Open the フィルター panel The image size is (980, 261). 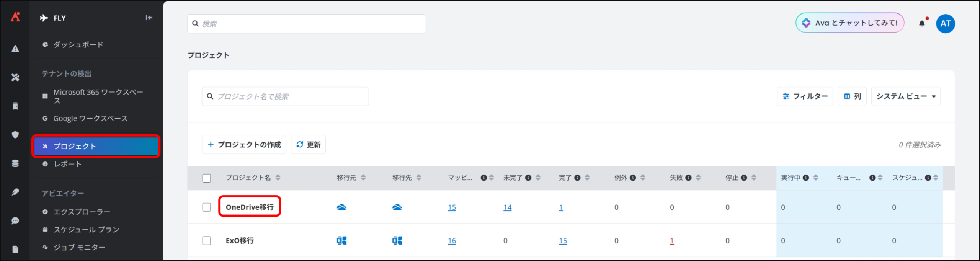[805, 96]
